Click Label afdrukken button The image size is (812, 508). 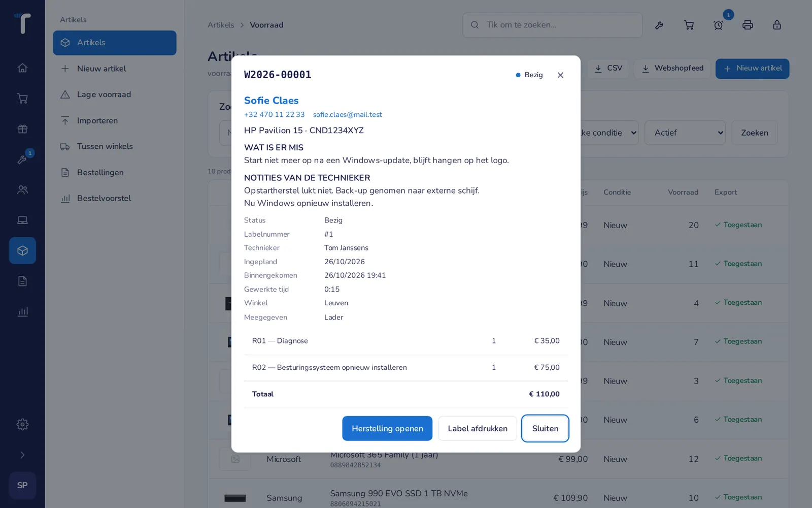(478, 429)
